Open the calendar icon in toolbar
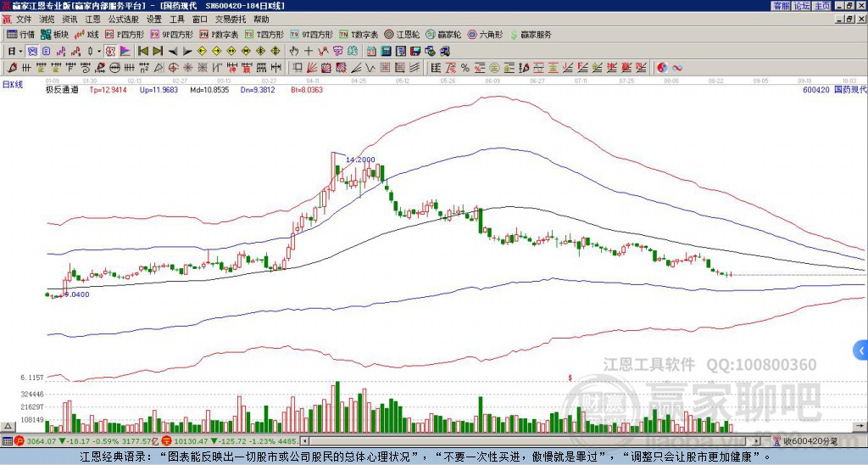 click(x=371, y=51)
